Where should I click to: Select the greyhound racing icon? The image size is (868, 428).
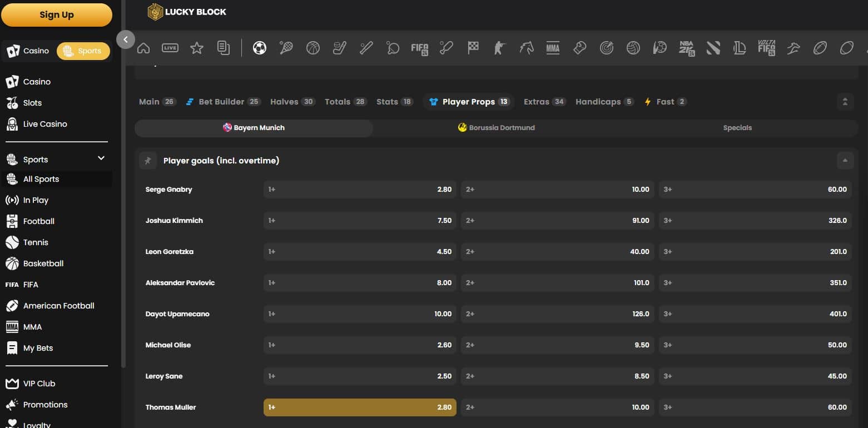pos(793,48)
